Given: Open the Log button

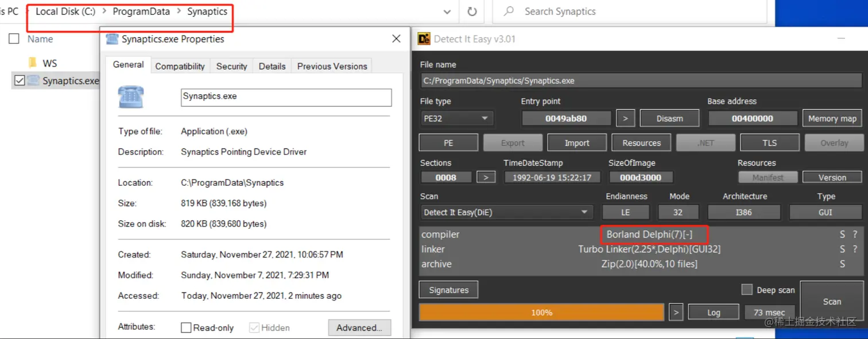Looking at the screenshot, I should [714, 313].
